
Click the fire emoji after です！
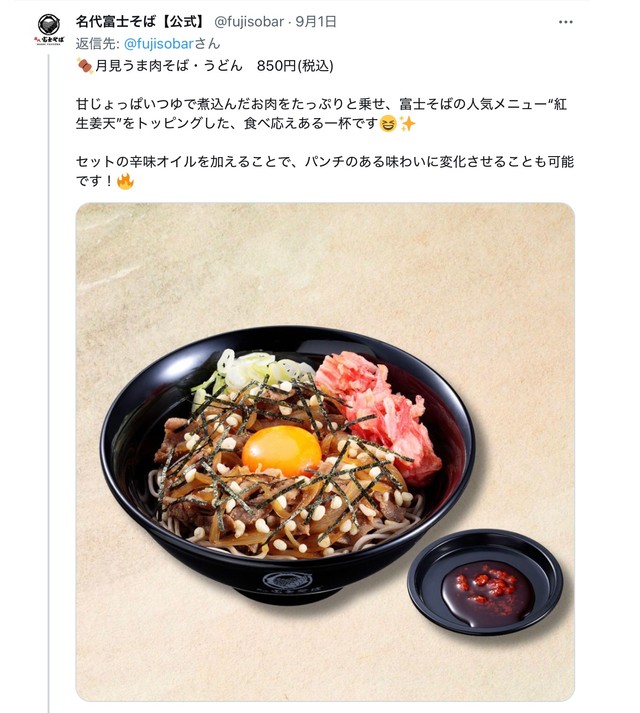tap(126, 181)
